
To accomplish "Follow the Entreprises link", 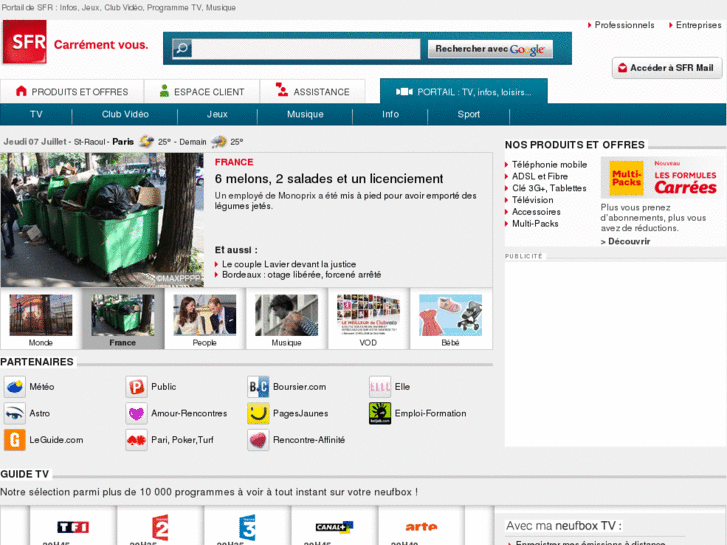I will (x=698, y=25).
